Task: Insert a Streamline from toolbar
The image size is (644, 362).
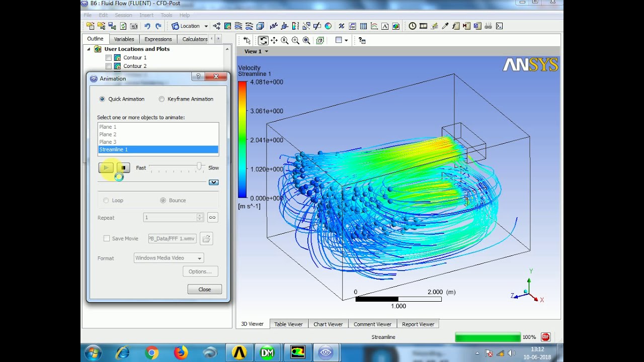Action: 238,26
